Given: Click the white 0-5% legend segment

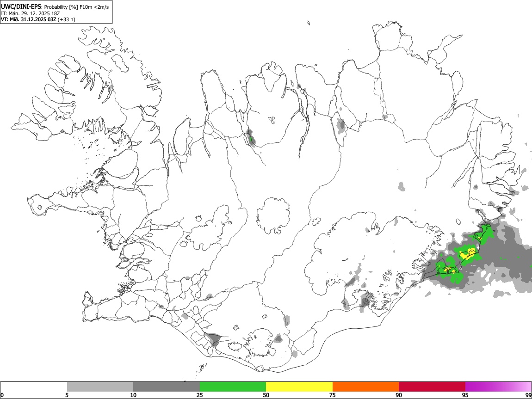Looking at the screenshot, I should click(x=34, y=387).
